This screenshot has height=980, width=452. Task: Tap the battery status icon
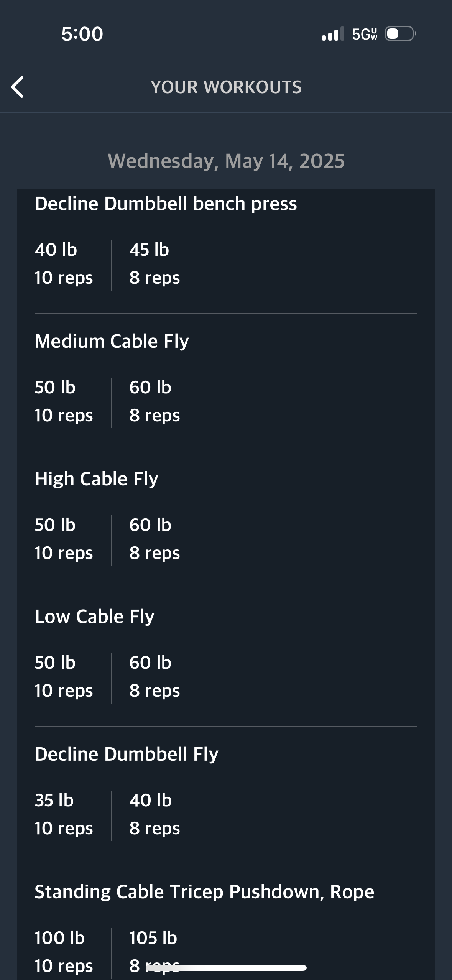click(401, 34)
